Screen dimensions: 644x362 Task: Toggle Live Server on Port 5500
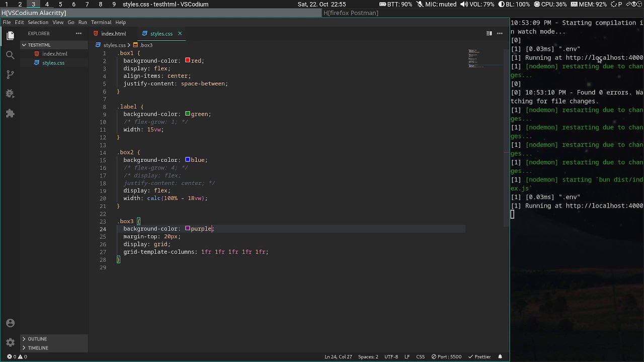click(x=446, y=356)
